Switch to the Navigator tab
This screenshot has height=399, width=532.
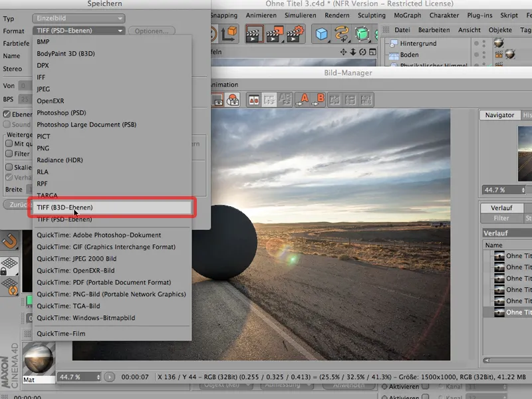[x=499, y=115]
